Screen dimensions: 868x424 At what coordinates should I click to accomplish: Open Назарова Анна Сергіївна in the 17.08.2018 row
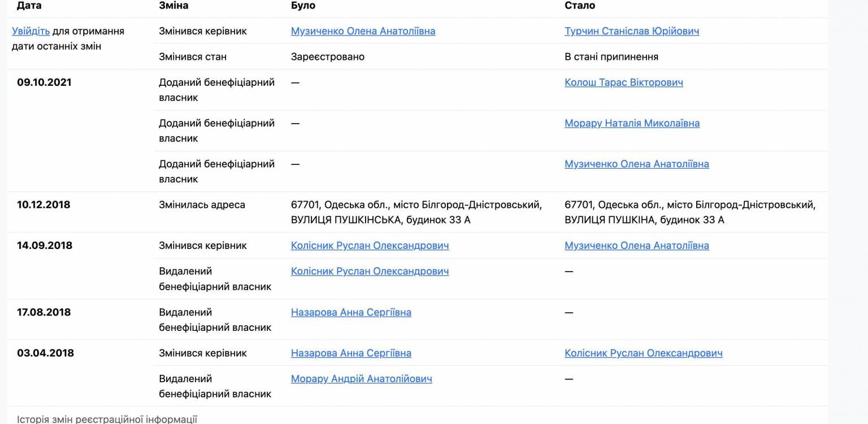351,312
